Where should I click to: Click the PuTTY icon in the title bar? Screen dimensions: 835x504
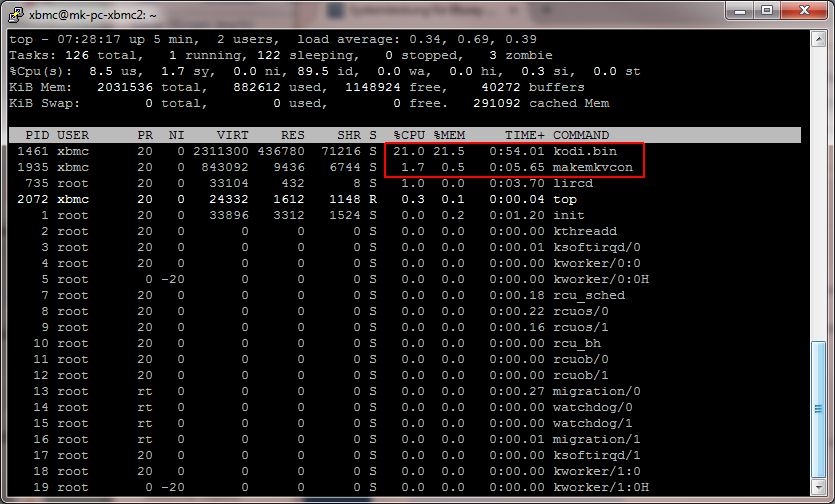click(x=16, y=15)
